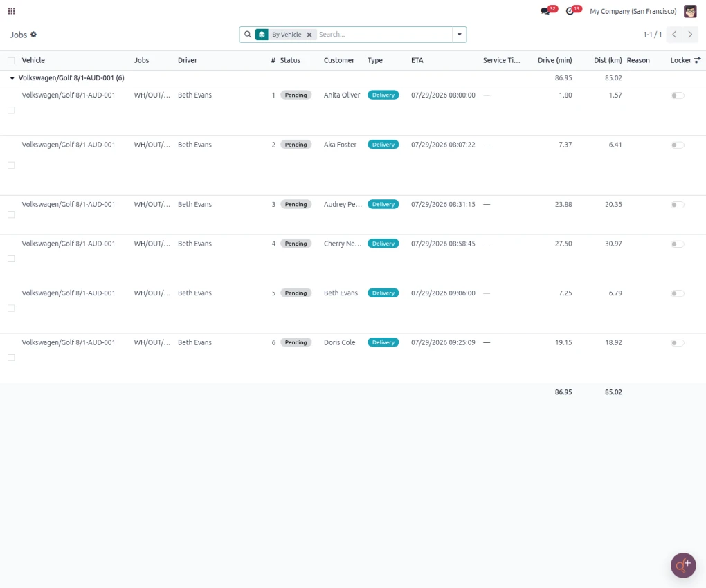This screenshot has height=588, width=706.
Task: Click the Jobs breadcrumb title
Action: (x=19, y=35)
